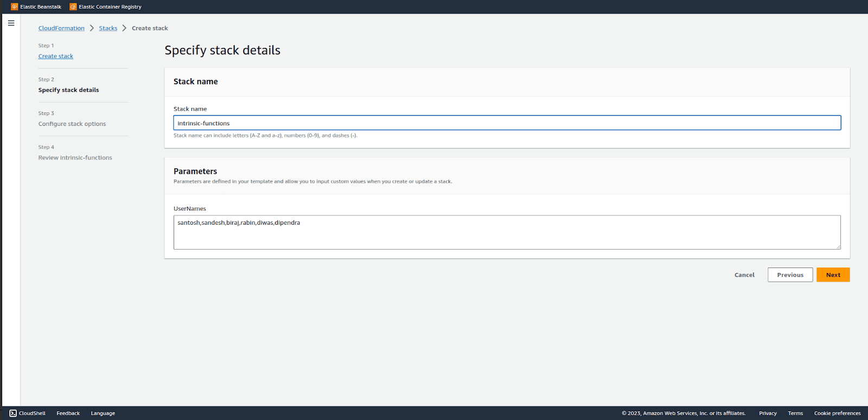Open Cookie preferences
This screenshot has width=868, height=420.
(837, 413)
